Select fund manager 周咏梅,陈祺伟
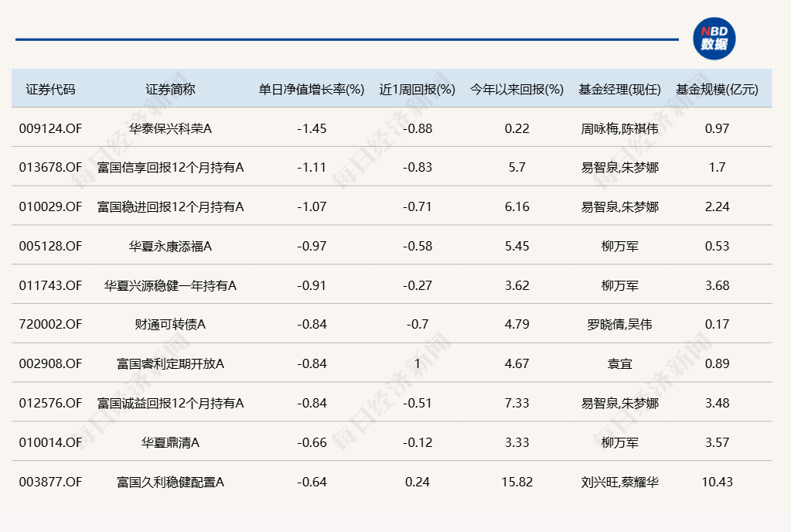Image resolution: width=791 pixels, height=532 pixels. (619, 128)
